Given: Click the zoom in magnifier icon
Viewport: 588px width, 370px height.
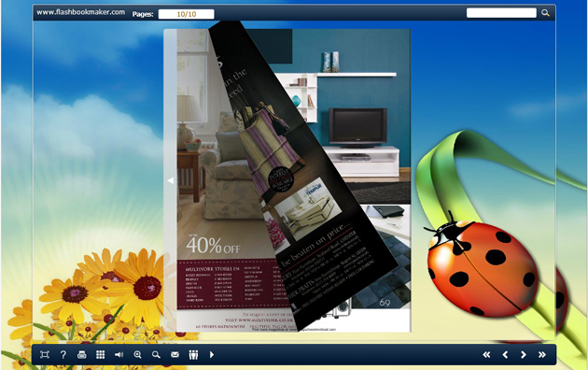Looking at the screenshot, I should click(137, 355).
